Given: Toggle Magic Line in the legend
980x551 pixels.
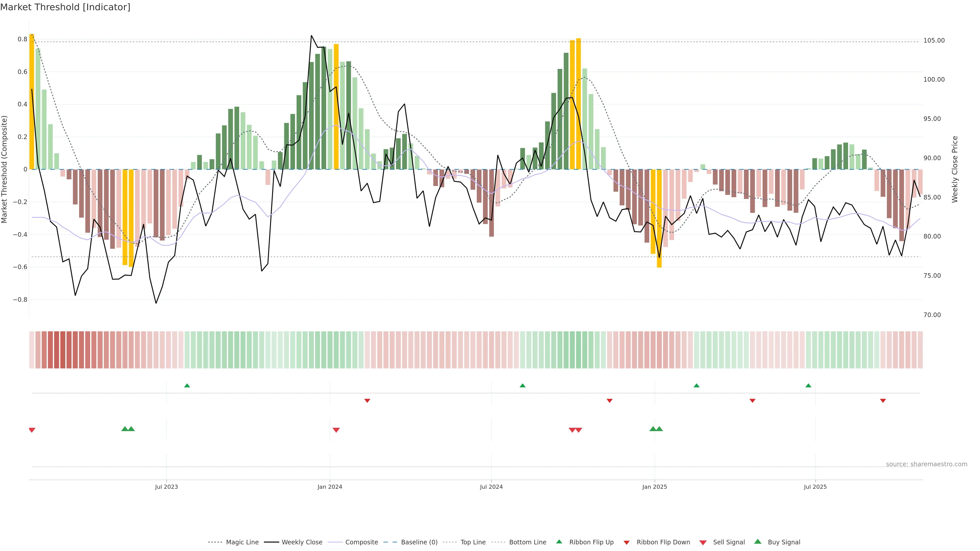Looking at the screenshot, I should click(x=242, y=542).
